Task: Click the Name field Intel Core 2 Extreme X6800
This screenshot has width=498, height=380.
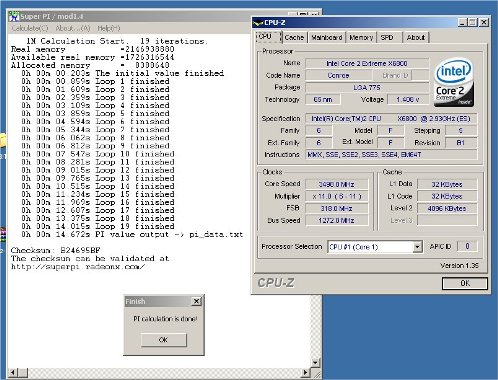Action: 367,63
